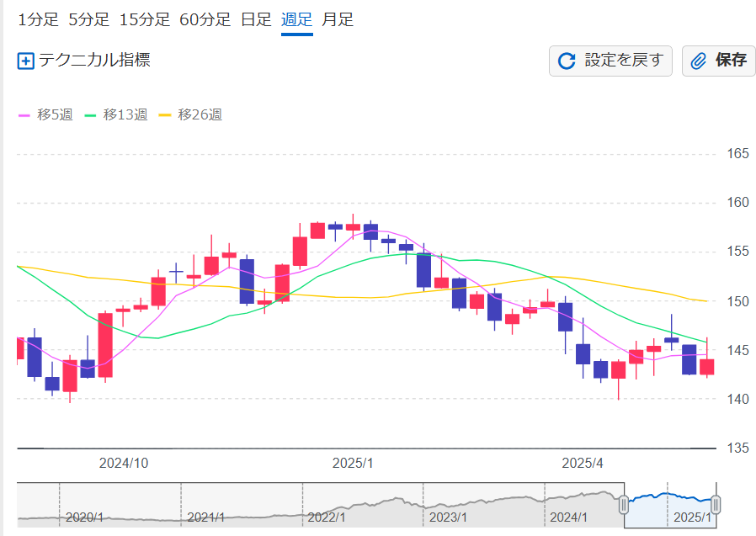Click the 2025/1 x-axis label under chart
Image resolution: width=756 pixels, height=536 pixels.
point(353,464)
